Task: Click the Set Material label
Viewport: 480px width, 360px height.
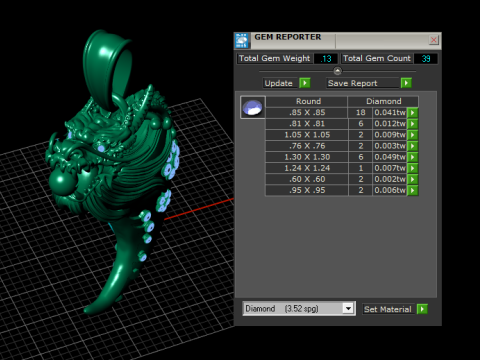Action: point(388,309)
